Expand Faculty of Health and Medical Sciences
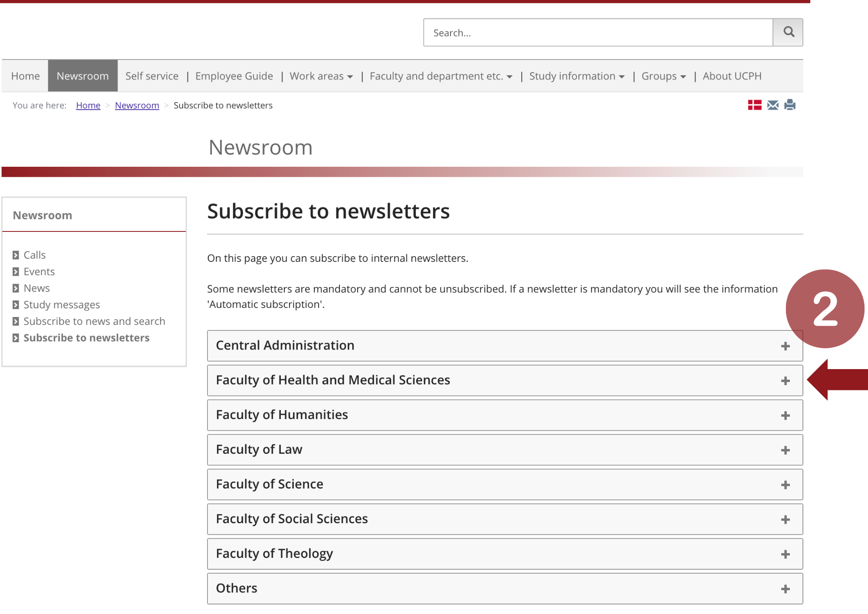Viewport: 868px width, 614px height. tap(333, 380)
